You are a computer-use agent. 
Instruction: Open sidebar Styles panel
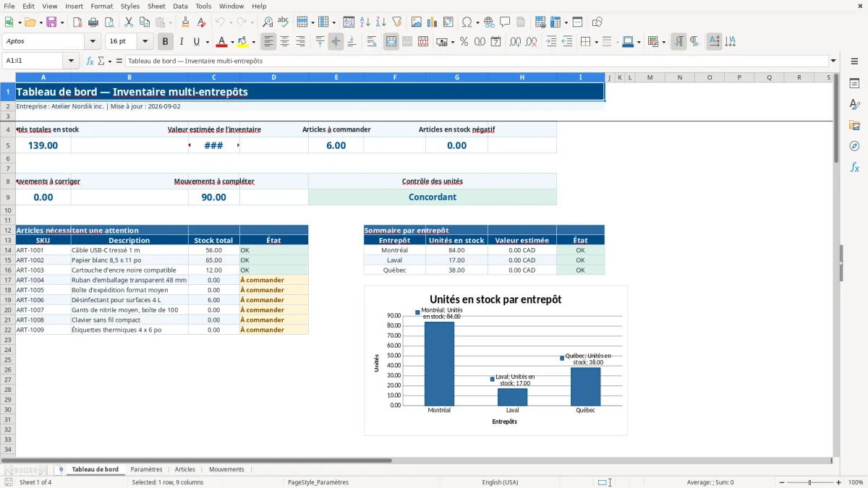(854, 104)
